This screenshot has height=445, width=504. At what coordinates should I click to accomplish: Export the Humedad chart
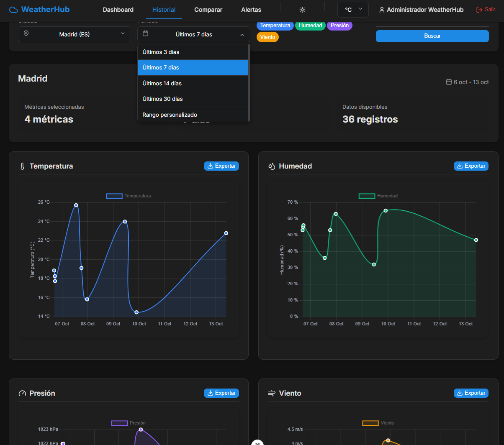click(x=471, y=166)
